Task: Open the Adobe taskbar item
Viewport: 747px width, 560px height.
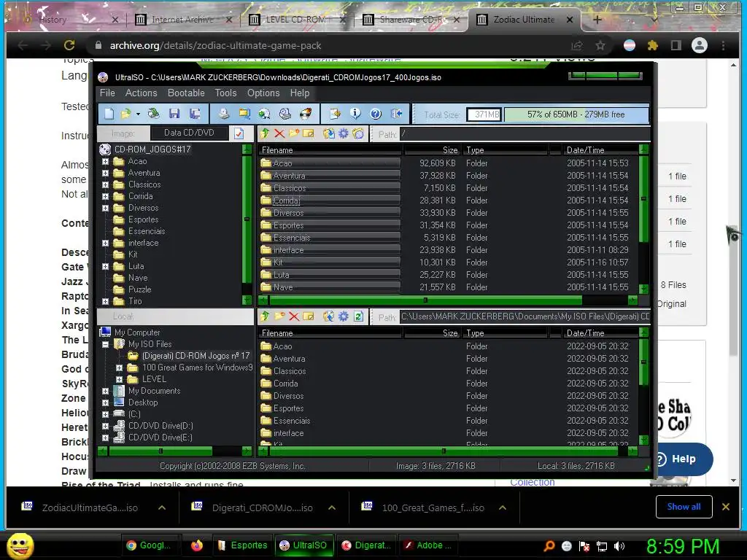Action: click(x=428, y=545)
